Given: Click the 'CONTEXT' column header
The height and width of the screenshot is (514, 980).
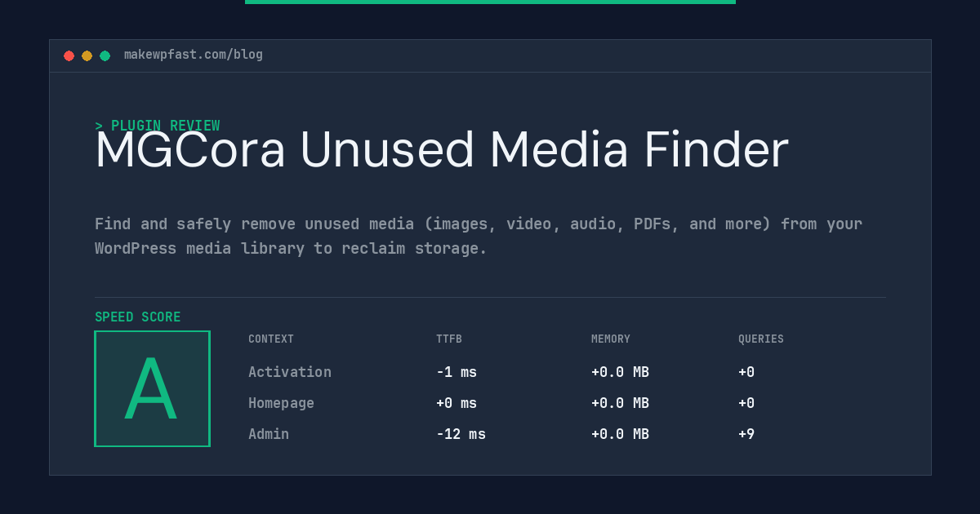Looking at the screenshot, I should pos(271,339).
